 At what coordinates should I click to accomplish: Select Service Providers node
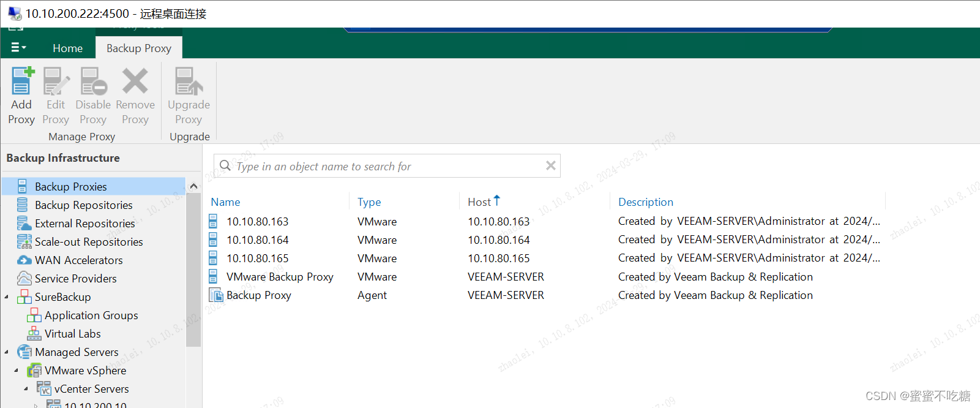click(75, 279)
